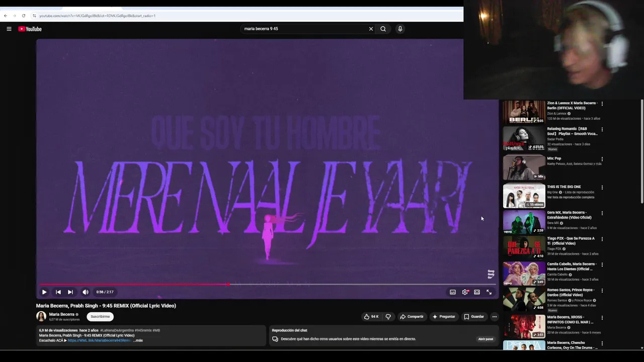This screenshot has height=362, width=644.
Task: Mute the video volume
Action: tap(86, 292)
